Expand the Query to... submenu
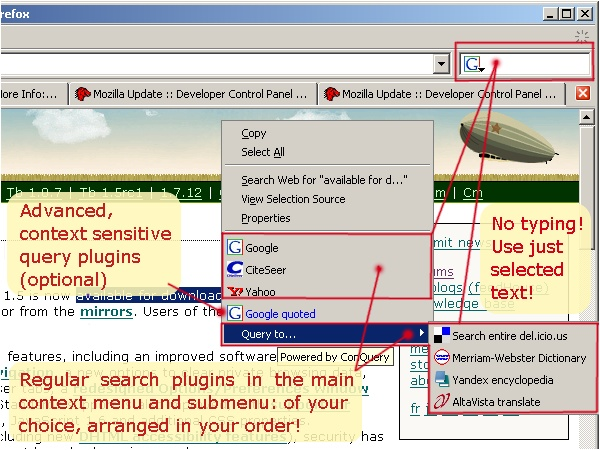 (328, 334)
